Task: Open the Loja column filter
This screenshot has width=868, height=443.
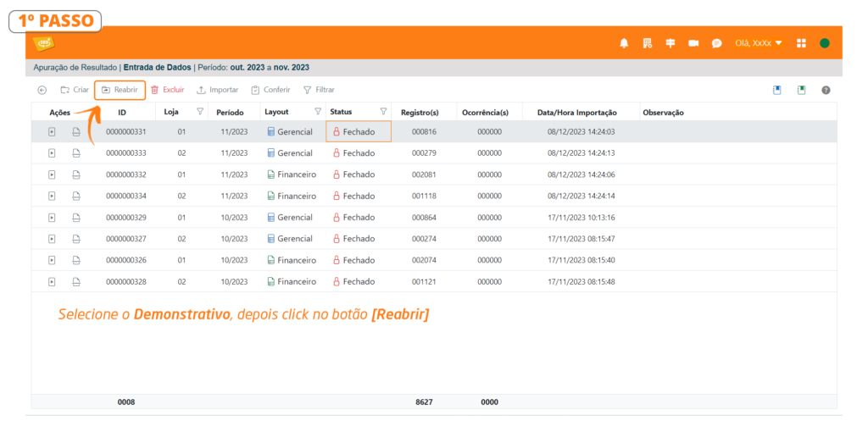Action: click(x=200, y=112)
